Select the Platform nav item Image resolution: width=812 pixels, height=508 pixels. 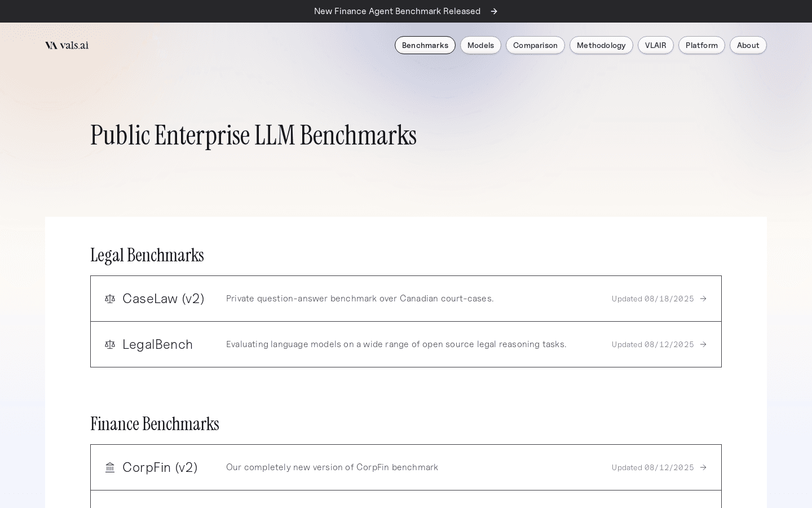[701, 45]
